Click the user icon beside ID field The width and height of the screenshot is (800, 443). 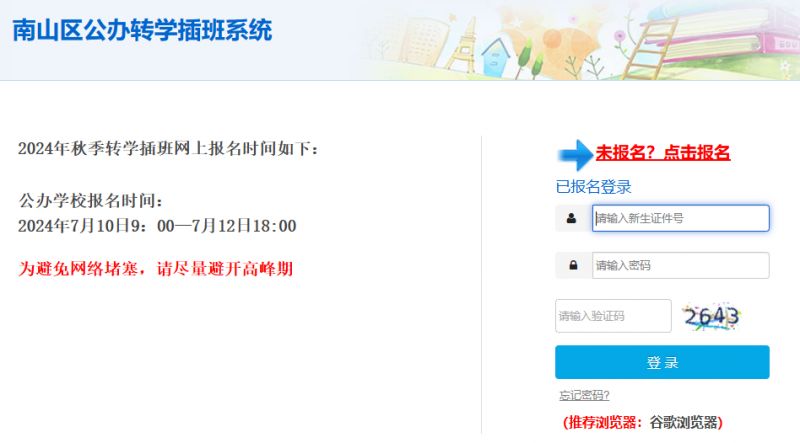pos(571,218)
